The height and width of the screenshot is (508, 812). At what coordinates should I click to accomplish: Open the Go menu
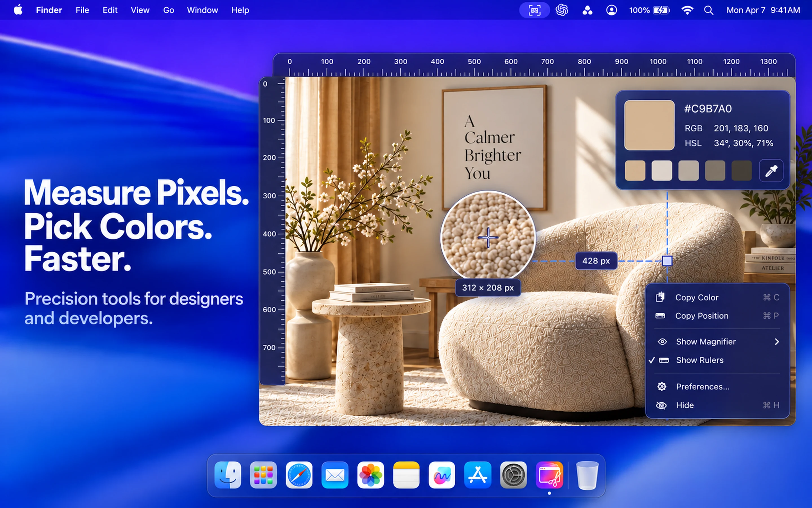pos(168,10)
